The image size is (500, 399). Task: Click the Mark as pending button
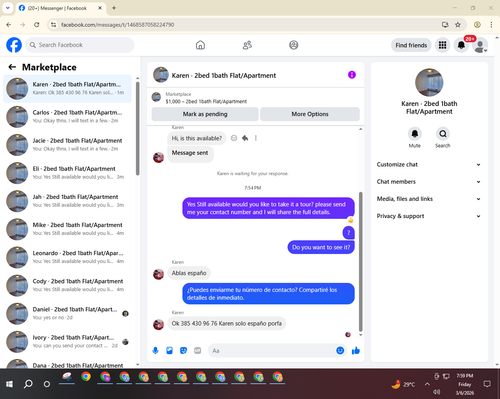click(x=205, y=114)
